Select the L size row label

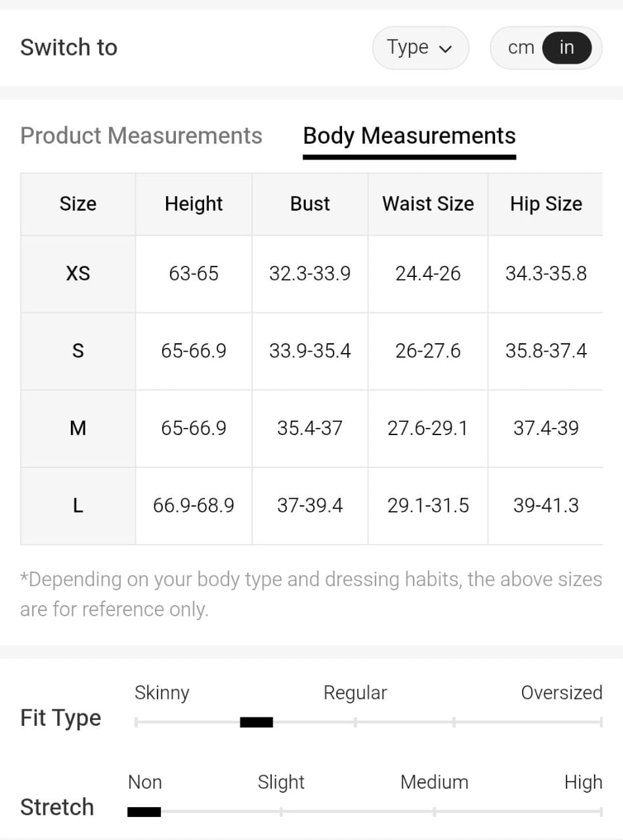pyautogui.click(x=78, y=506)
